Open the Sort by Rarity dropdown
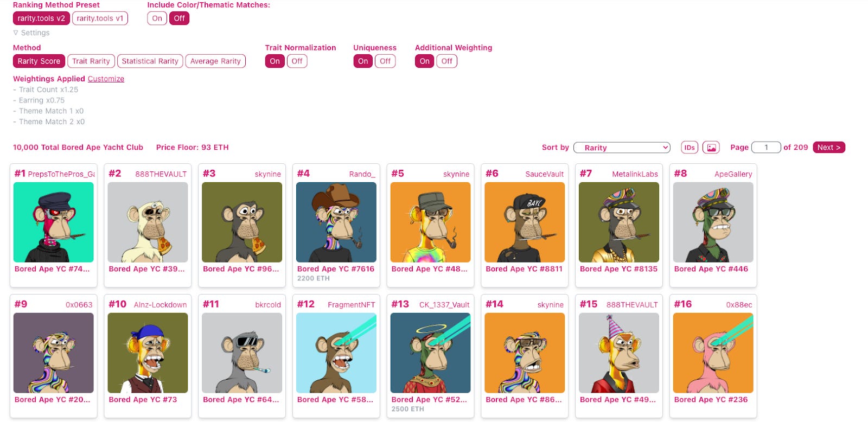The width and height of the screenshot is (868, 422). coord(622,148)
